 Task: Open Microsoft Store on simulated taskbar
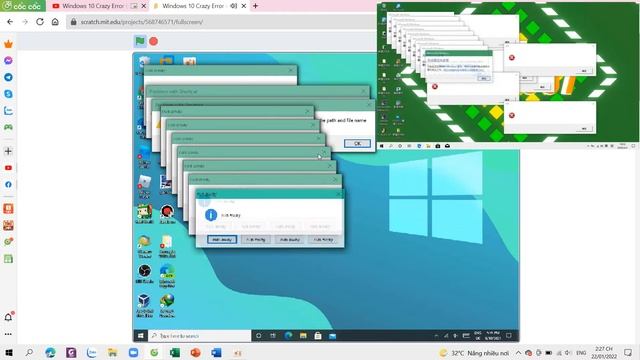318,336
